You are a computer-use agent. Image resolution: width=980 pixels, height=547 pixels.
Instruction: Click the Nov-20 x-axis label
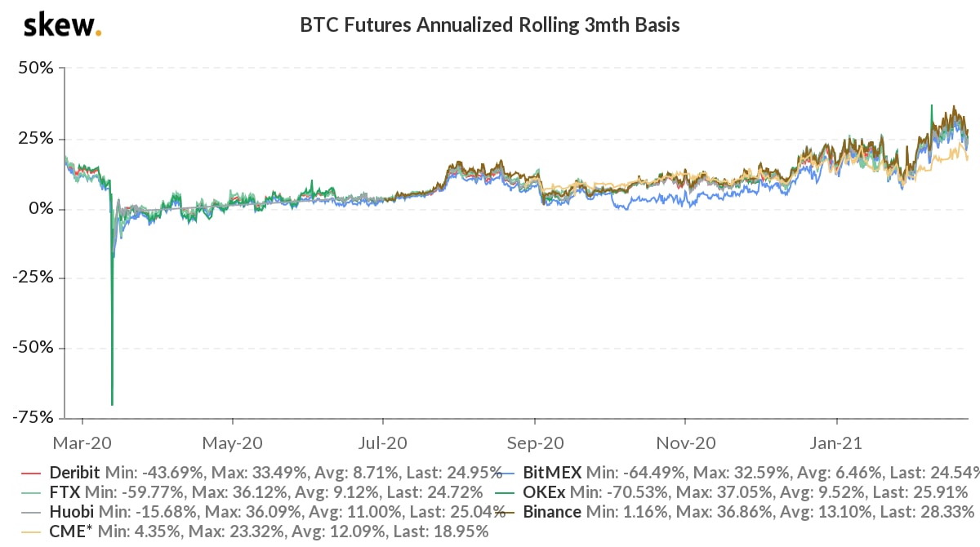[x=685, y=443]
